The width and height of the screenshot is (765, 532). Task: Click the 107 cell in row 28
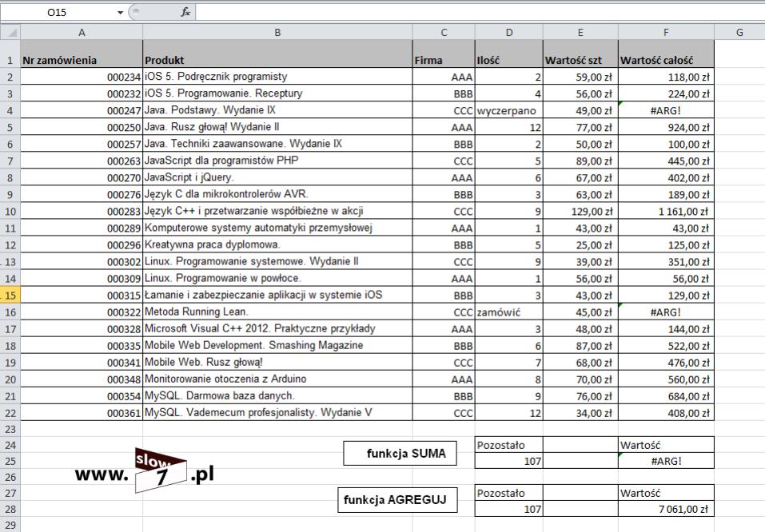pyautogui.click(x=509, y=509)
